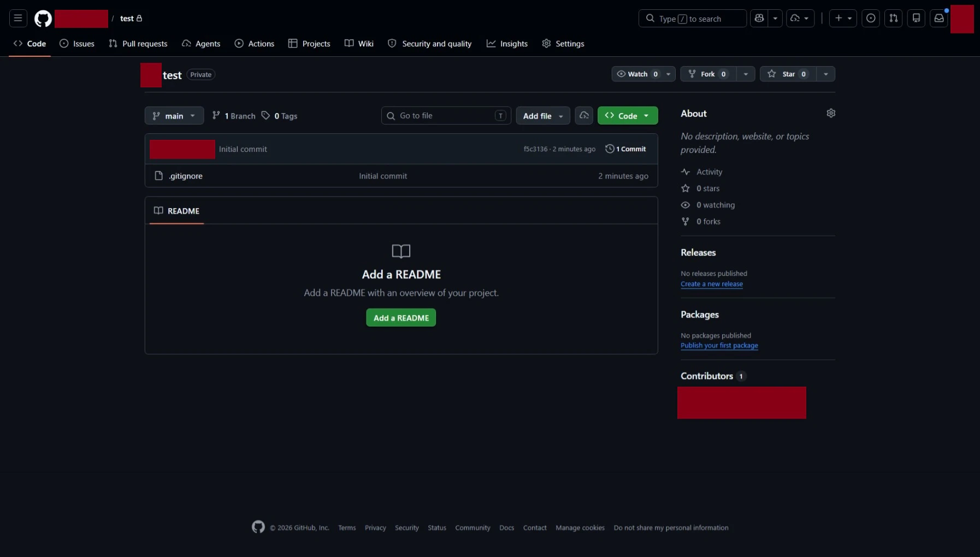
Task: Open the Wiki tab
Action: point(359,44)
